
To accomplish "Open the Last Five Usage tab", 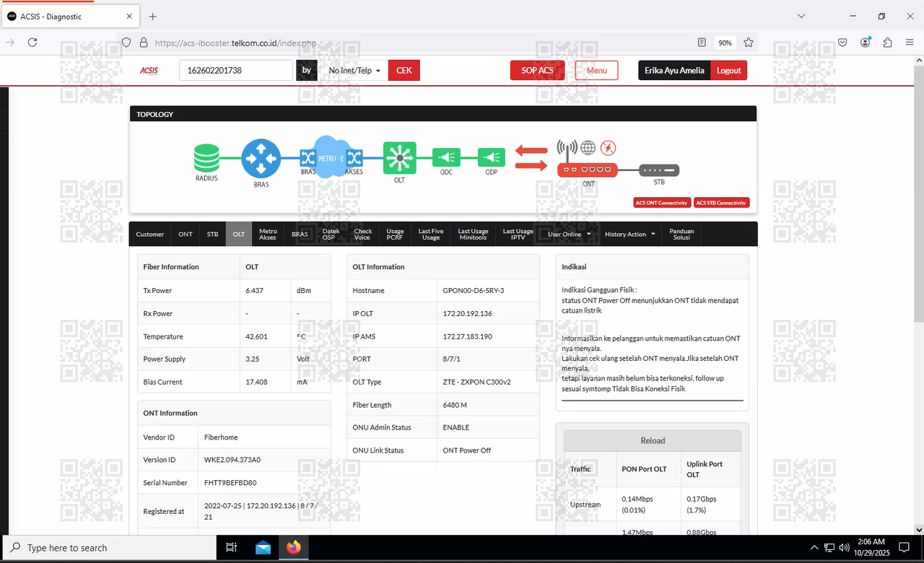I will 431,234.
